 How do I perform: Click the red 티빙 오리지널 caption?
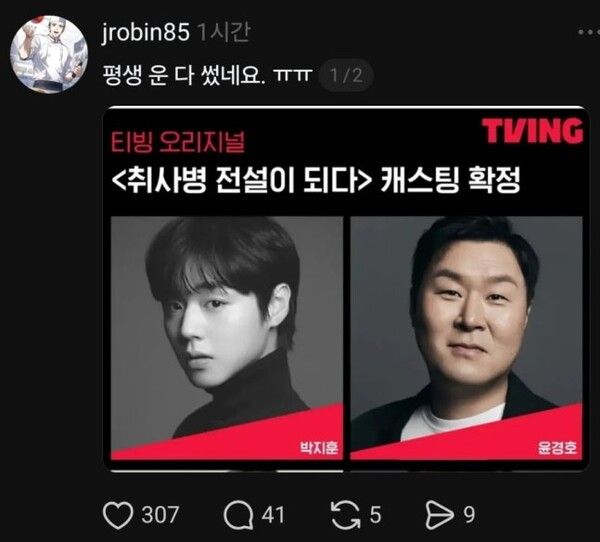point(178,142)
